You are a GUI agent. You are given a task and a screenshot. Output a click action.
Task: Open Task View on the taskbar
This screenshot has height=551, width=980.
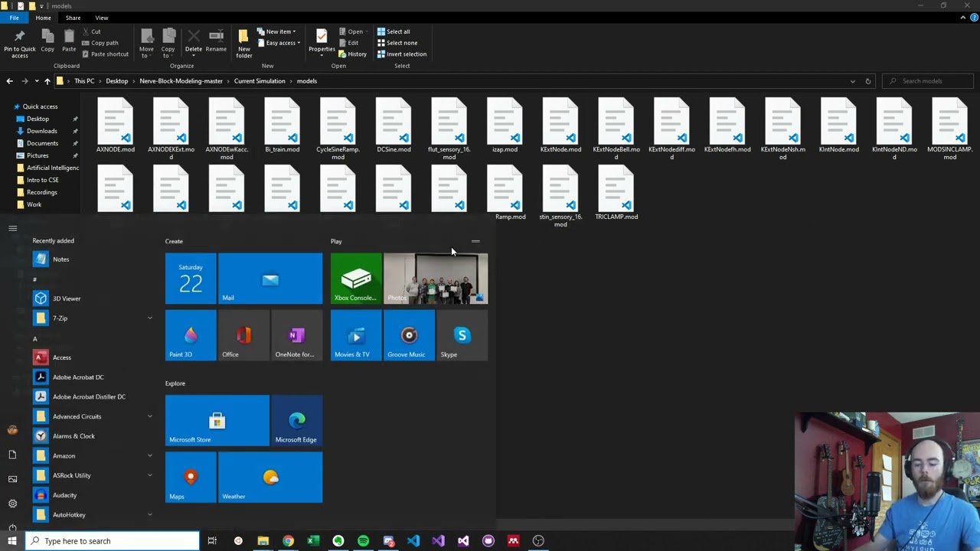pos(212,541)
